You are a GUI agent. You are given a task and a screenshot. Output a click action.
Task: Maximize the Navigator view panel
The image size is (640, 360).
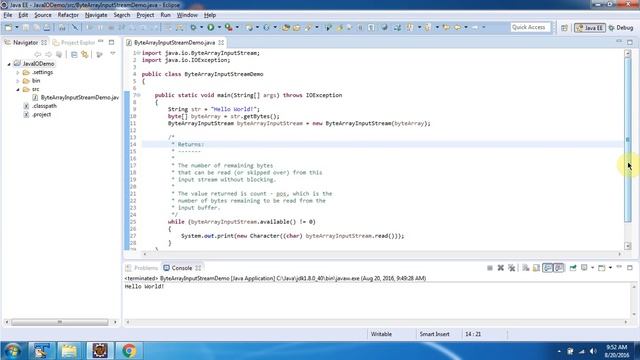(111, 42)
